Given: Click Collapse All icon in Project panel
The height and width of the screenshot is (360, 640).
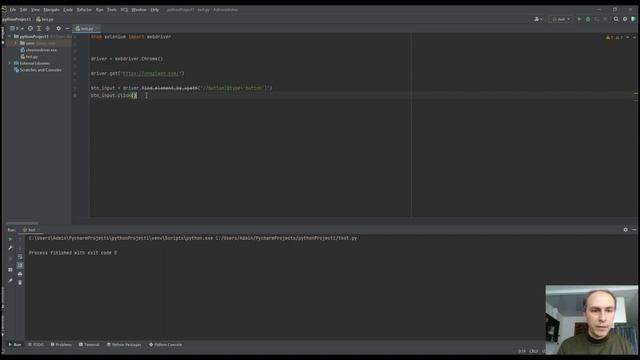Looking at the screenshot, I should (48, 29).
